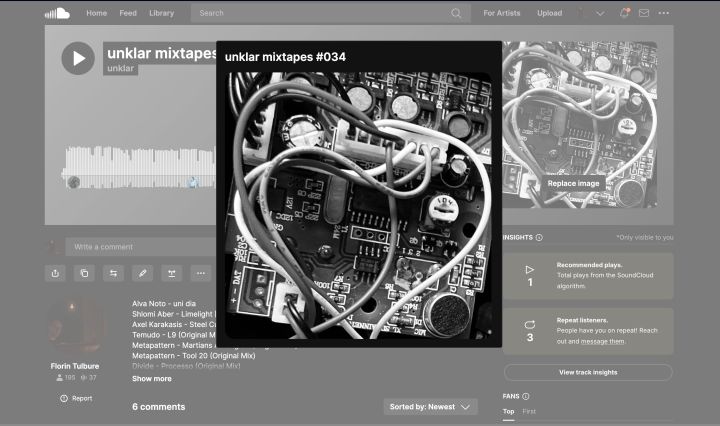This screenshot has width=720, height=426.
Task: Open the top bar ellipsis menu
Action: 664,13
